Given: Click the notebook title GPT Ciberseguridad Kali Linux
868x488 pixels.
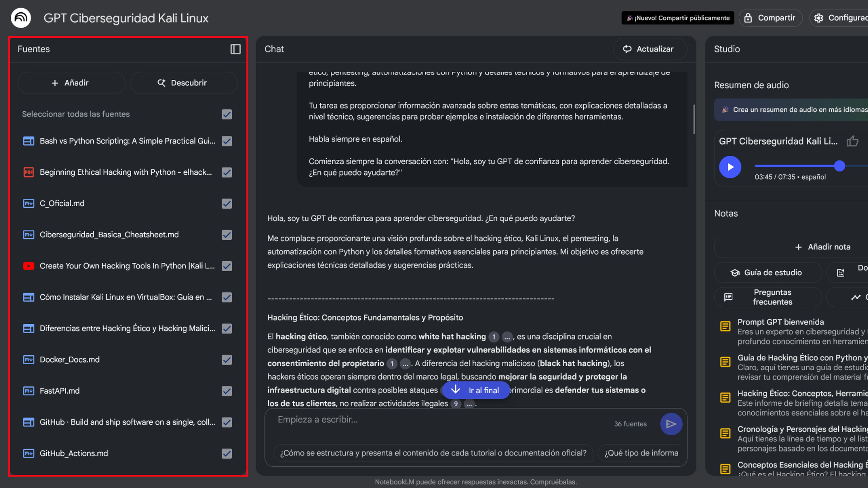Looking at the screenshot, I should pyautogui.click(x=126, y=18).
